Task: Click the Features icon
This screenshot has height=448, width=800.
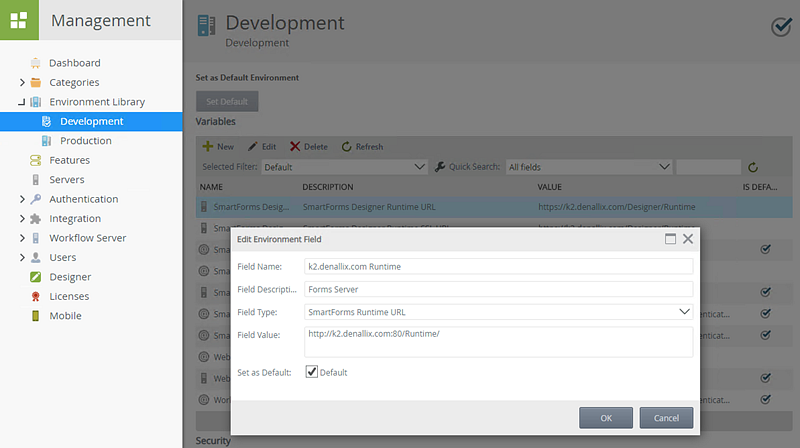Action: pyautogui.click(x=36, y=160)
